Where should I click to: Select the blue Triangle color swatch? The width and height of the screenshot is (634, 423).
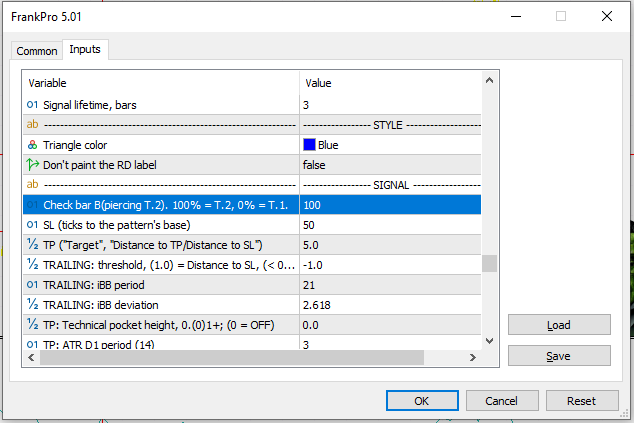[309, 145]
